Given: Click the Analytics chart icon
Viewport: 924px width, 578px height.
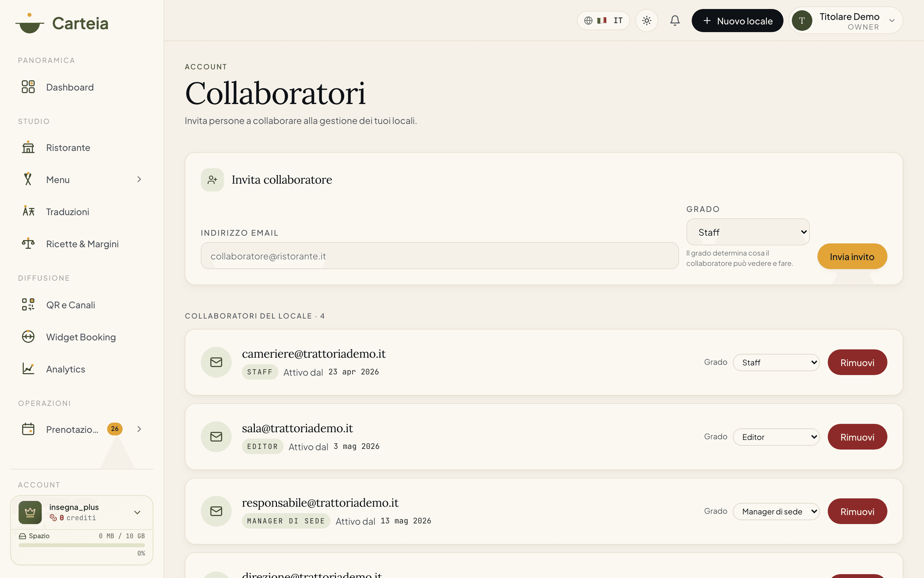Looking at the screenshot, I should pos(28,369).
